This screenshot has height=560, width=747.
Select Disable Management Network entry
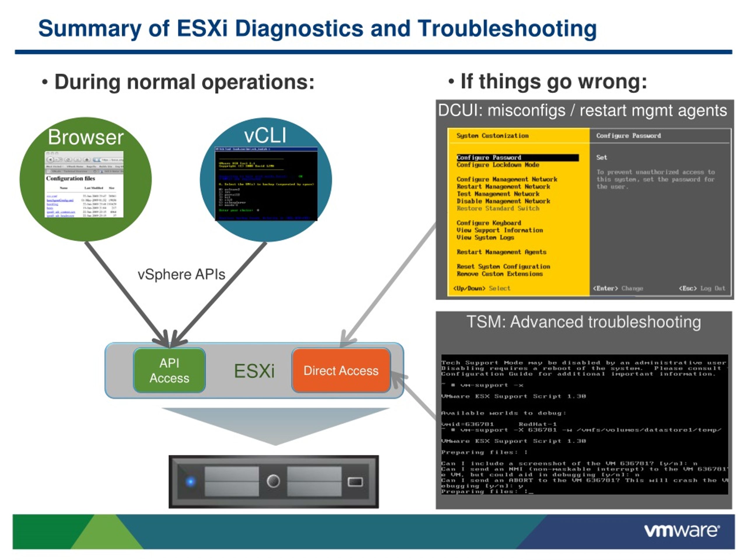pos(503,201)
